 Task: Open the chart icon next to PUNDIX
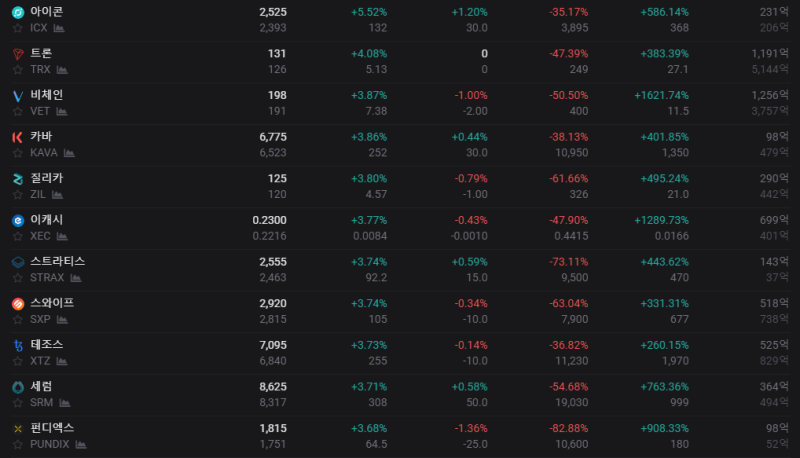pyautogui.click(x=81, y=445)
